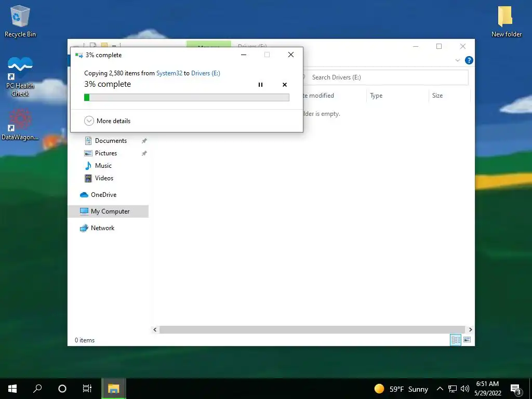
Task: Open the Drivers (E:) destination link
Action: 206,73
